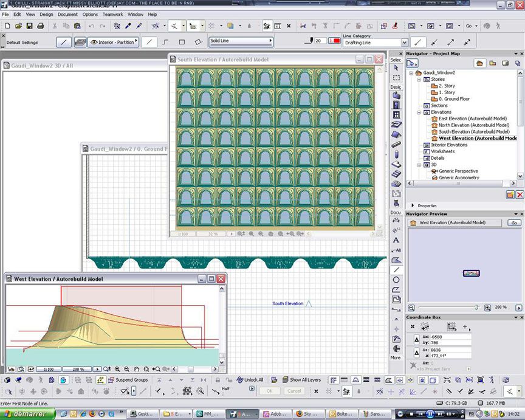Open the Project Map view in Navigator
This screenshot has height=420, width=525.
click(479, 63)
